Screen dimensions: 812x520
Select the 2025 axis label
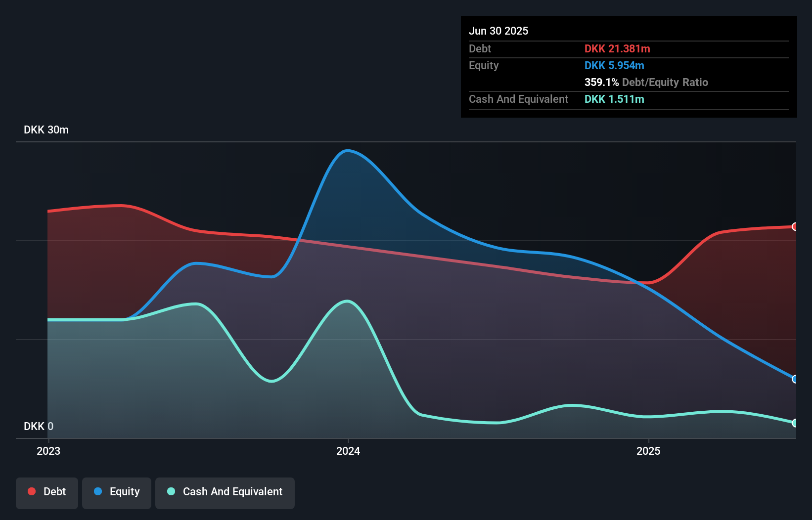[x=649, y=451]
